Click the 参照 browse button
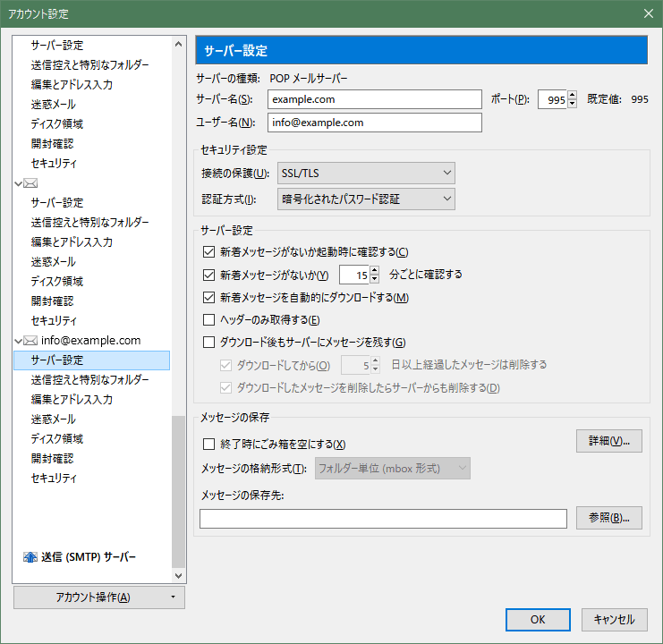Screen dimensions: 663x644 click(609, 518)
